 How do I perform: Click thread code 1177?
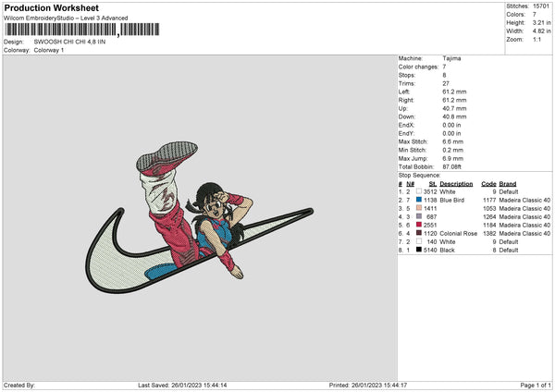[489, 201]
